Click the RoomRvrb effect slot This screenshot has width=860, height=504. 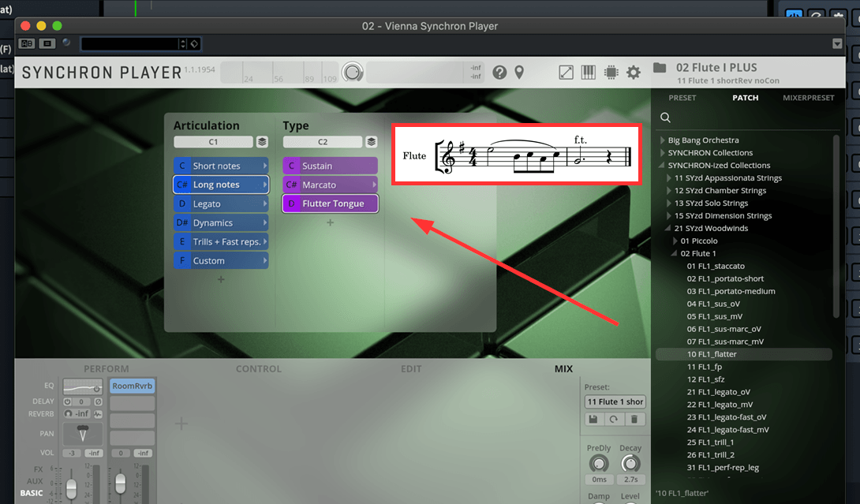click(x=133, y=386)
